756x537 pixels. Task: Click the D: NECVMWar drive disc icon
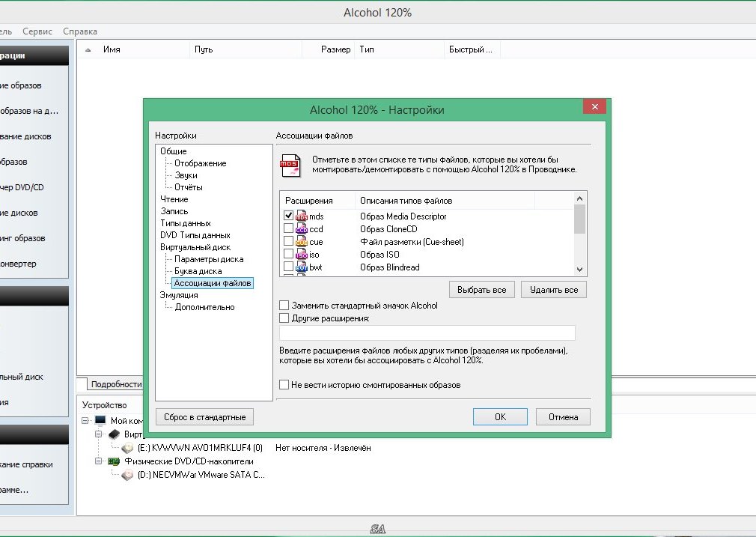click(x=127, y=475)
